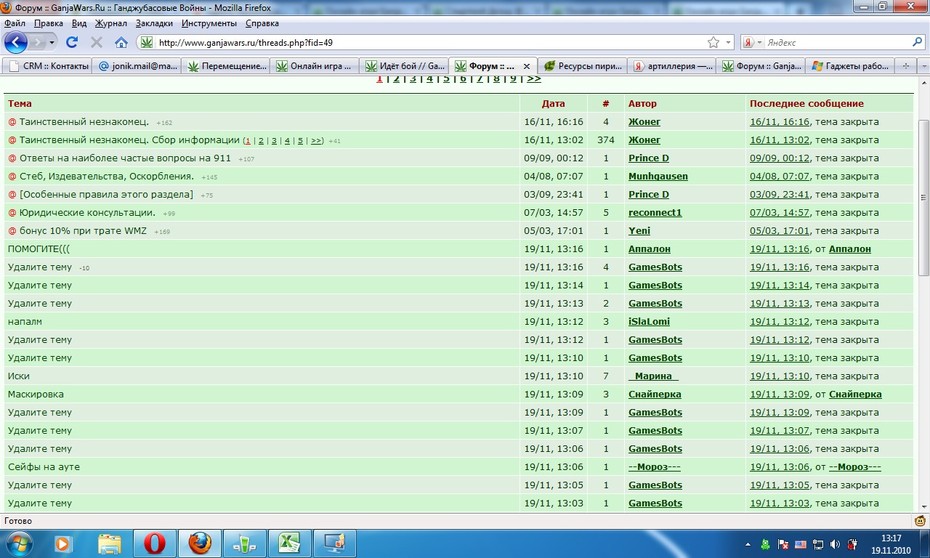Open author link Снайперка in Автор column
Viewport: 930px width, 558px height.
pos(655,394)
